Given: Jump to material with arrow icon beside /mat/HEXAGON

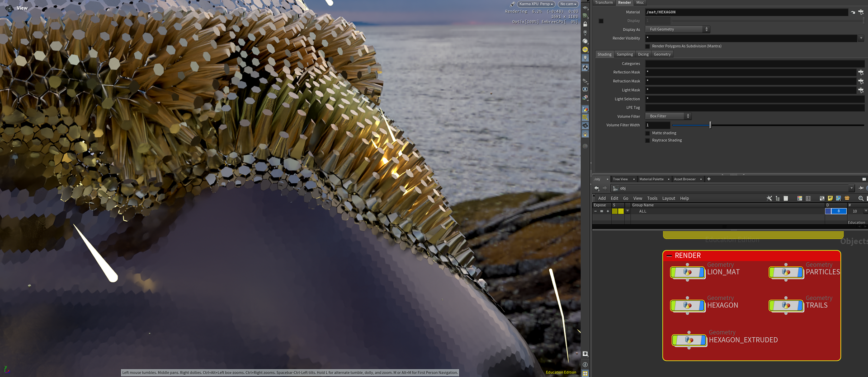Looking at the screenshot, I should (x=853, y=12).
